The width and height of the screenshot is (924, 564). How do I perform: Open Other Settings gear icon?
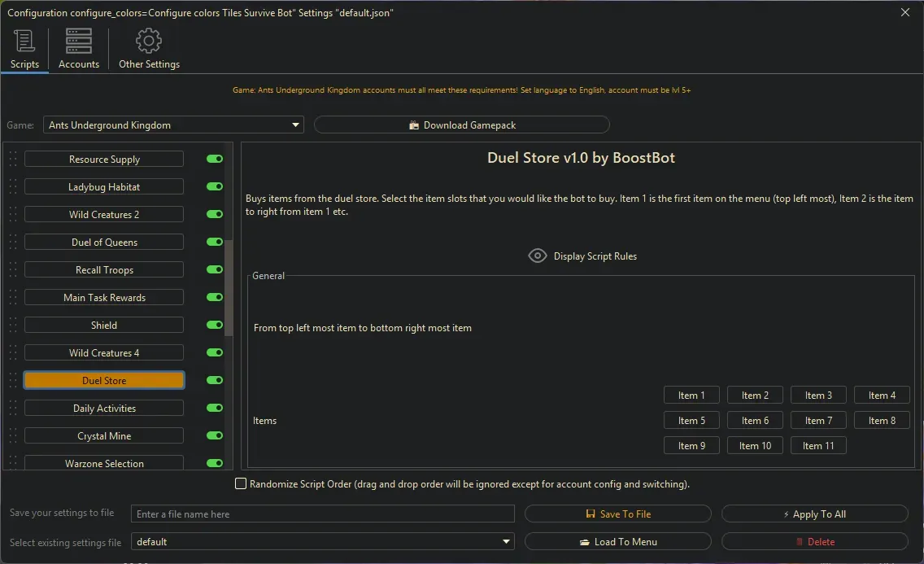(x=149, y=41)
